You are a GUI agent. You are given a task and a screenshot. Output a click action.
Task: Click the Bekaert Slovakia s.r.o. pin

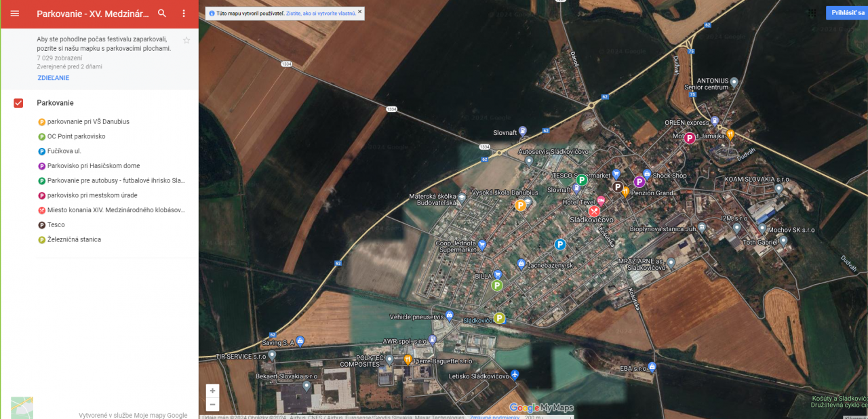coord(307,385)
